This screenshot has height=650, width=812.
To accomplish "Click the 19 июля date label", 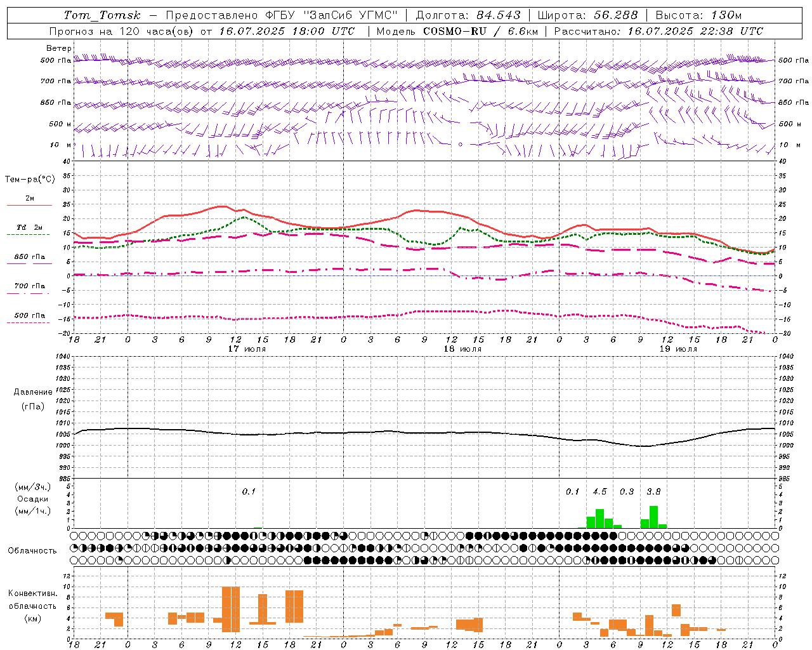I will pos(678,349).
